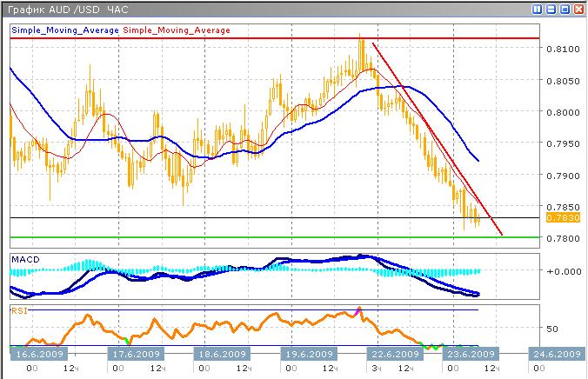Select the 16.6.2009 date marker
The width and height of the screenshot is (588, 379).
click(x=37, y=355)
